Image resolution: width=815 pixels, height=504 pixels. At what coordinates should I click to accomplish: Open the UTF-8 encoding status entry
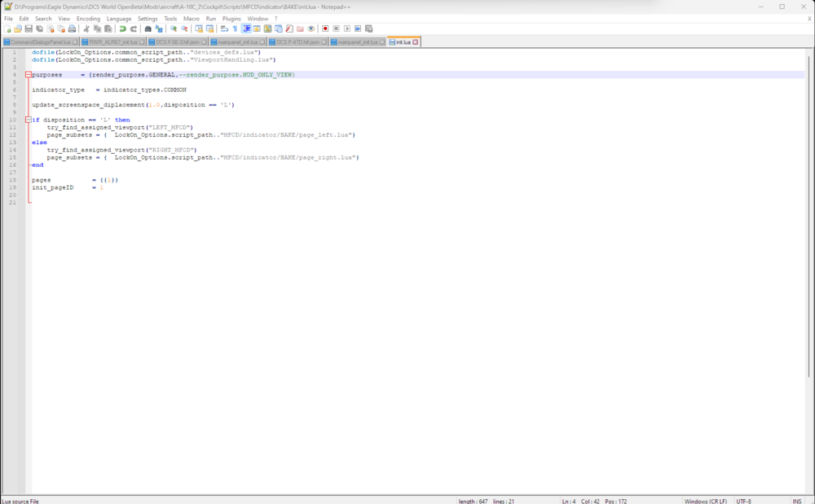743,501
